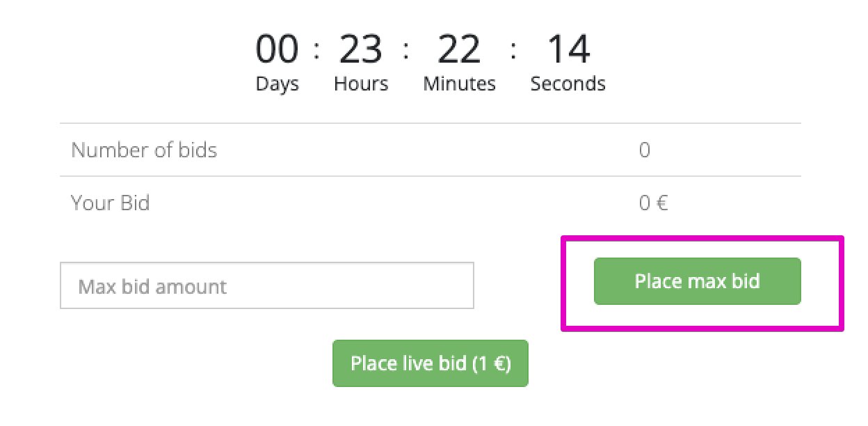868x426 pixels.
Task: Click the Number of bids label
Action: coord(144,150)
